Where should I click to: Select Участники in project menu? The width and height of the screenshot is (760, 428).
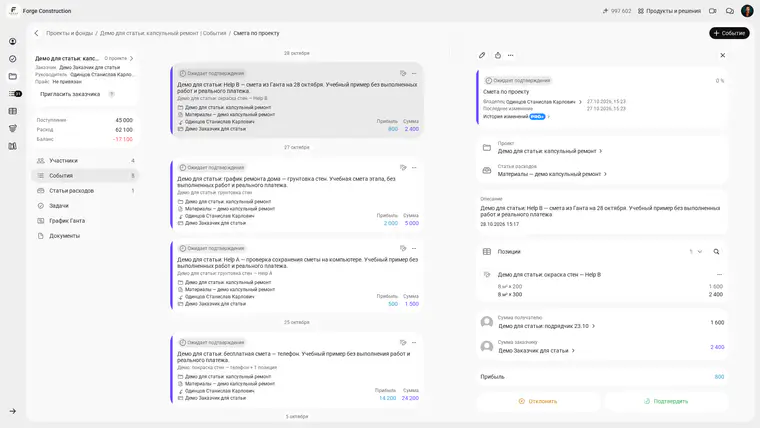(85, 160)
